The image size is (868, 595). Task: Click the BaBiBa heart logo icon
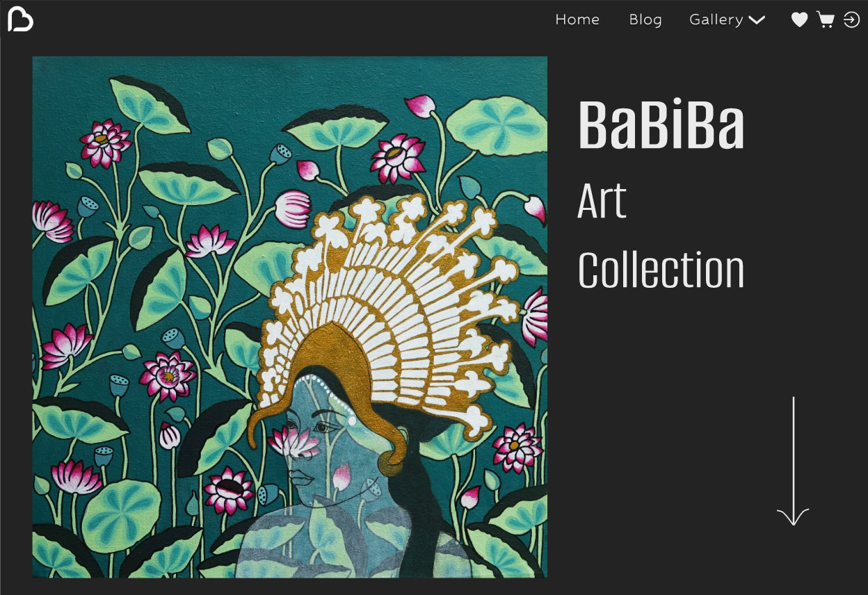click(x=20, y=19)
